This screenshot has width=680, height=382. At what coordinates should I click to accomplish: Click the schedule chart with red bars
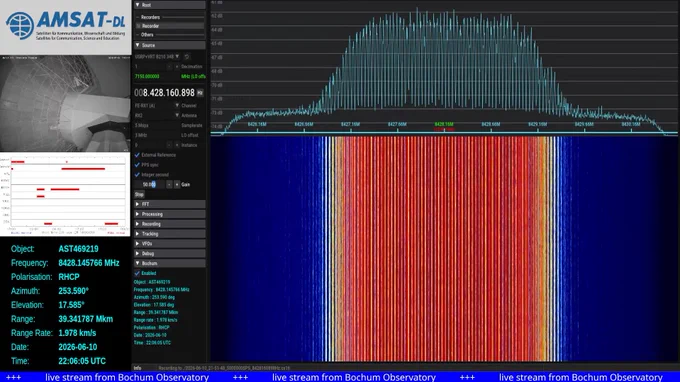point(65,194)
